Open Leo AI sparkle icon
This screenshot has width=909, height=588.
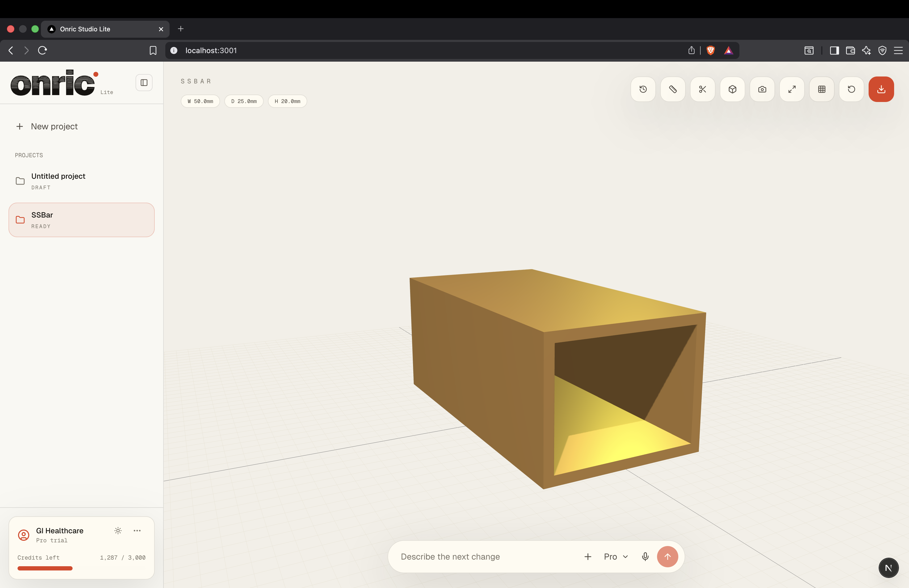[866, 50]
